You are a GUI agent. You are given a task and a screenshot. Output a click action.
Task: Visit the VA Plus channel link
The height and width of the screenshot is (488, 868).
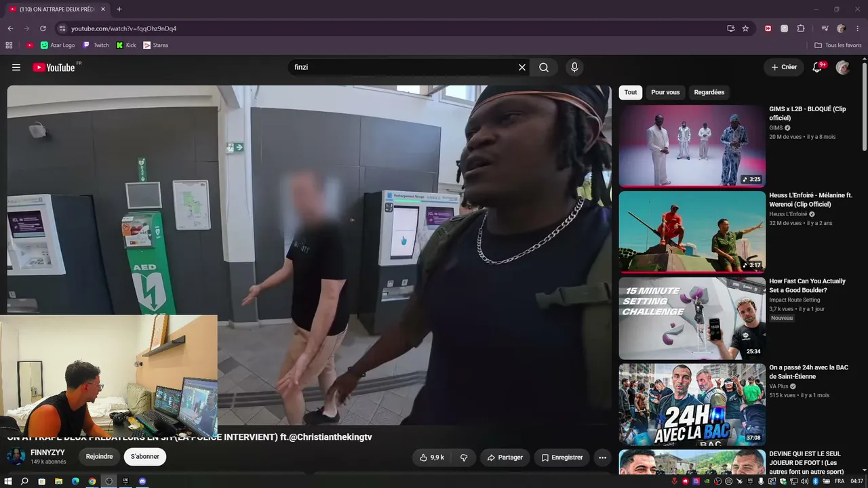click(x=778, y=386)
